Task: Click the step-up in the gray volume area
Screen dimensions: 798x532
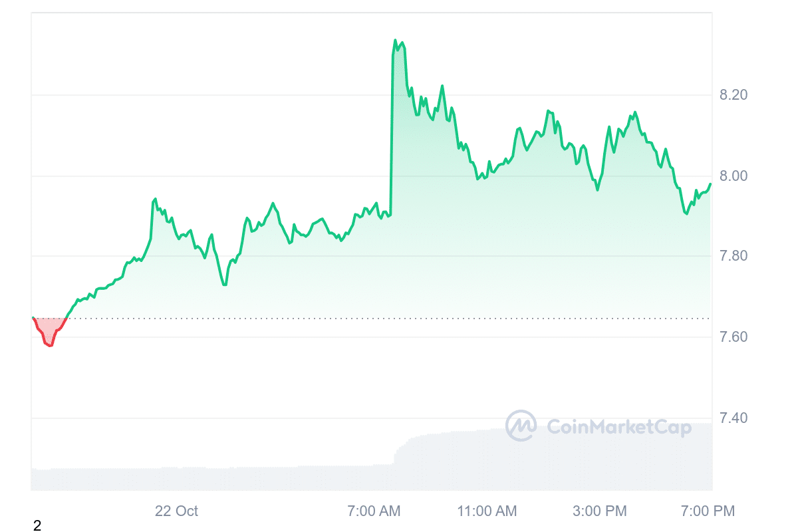Action: coord(395,454)
